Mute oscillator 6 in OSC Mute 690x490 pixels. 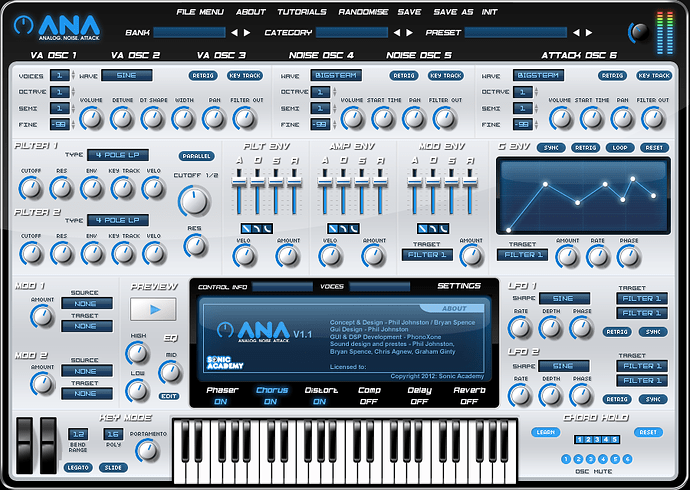(628, 459)
